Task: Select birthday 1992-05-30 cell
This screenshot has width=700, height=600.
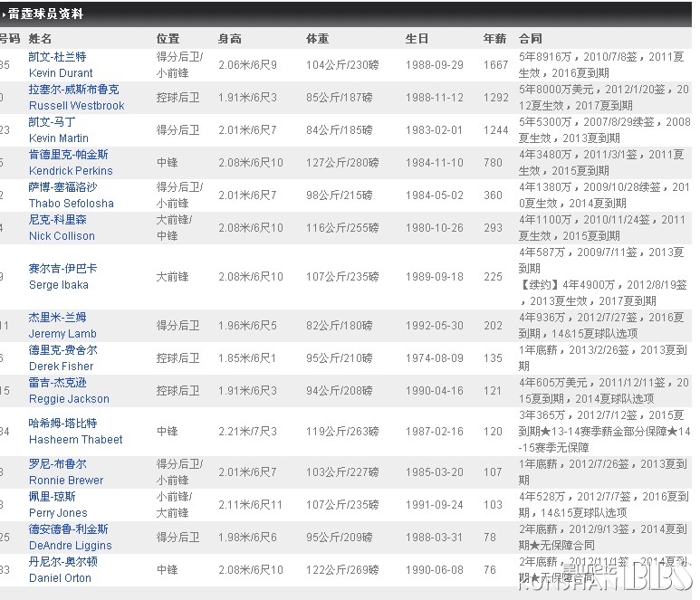Action: click(x=435, y=325)
